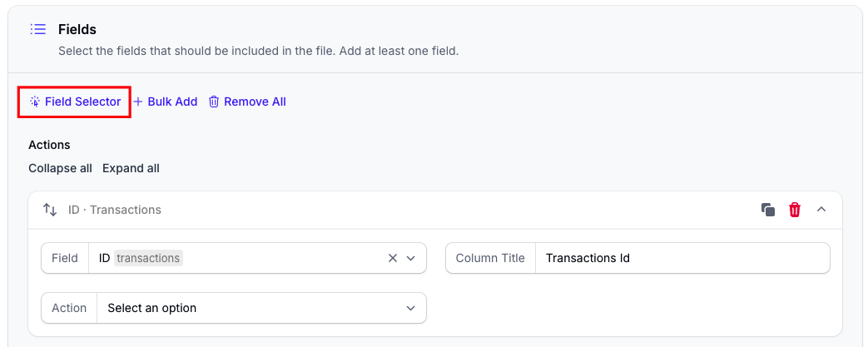Click the ID · Transactions header title
The image size is (868, 347).
click(115, 210)
